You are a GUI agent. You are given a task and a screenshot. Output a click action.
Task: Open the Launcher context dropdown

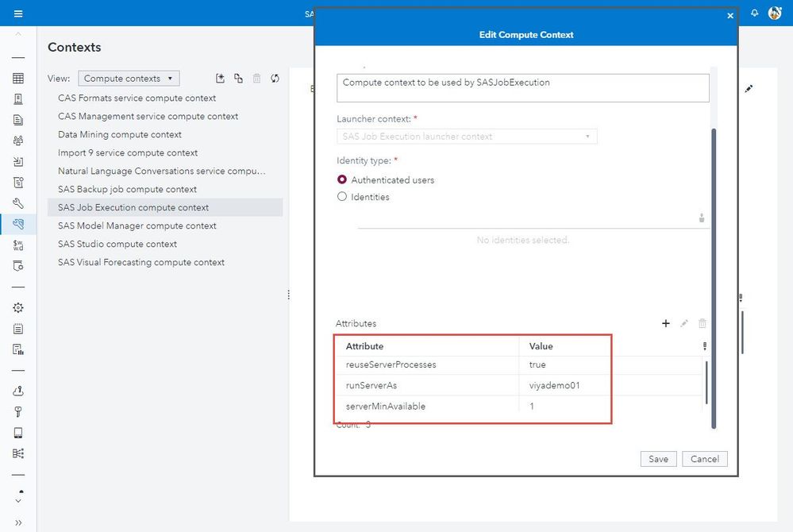point(467,136)
